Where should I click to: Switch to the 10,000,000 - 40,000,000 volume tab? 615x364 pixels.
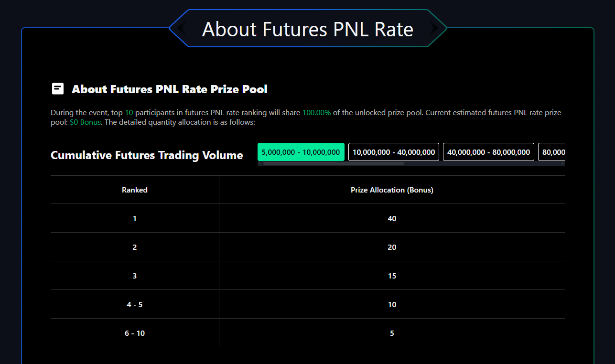[394, 152]
